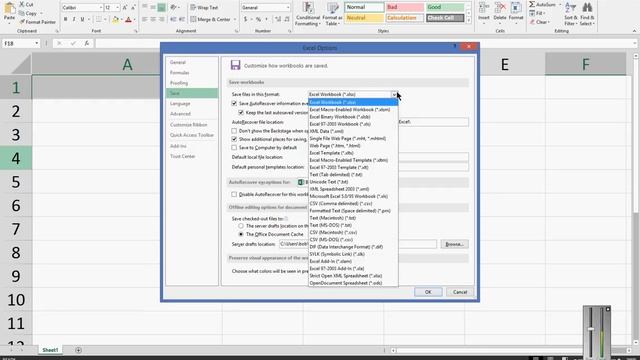Open the Advanced category in Excel Options
This screenshot has width=640, height=360.
(180, 114)
